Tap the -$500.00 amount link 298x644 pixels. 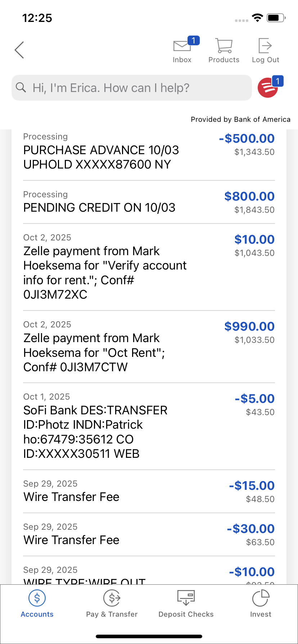tap(247, 138)
